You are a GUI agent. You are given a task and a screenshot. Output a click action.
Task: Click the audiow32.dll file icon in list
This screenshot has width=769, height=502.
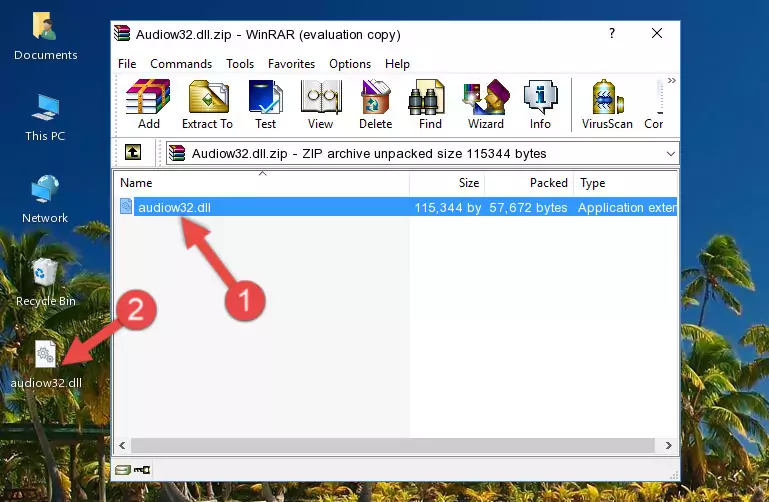coord(126,206)
